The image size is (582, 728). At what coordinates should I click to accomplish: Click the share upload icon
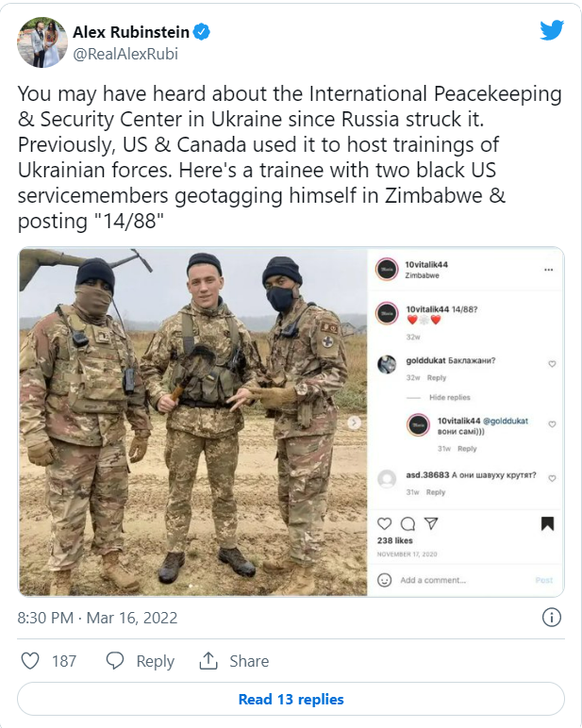click(208, 661)
